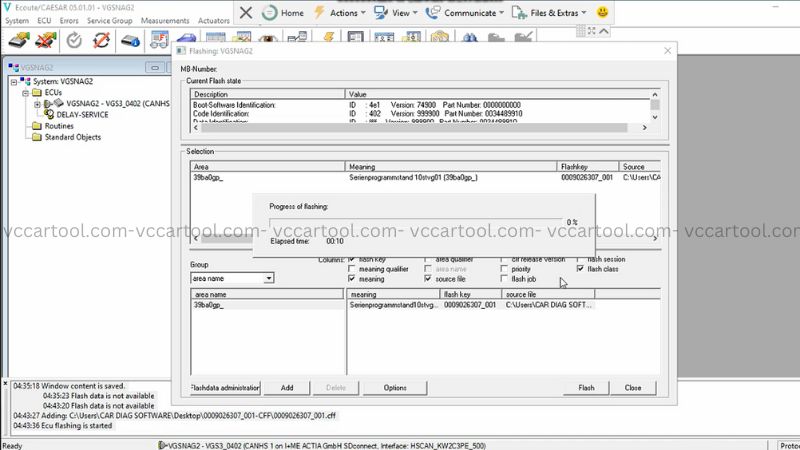
Task: Click the Home icon in remote toolbar
Action: (x=269, y=13)
